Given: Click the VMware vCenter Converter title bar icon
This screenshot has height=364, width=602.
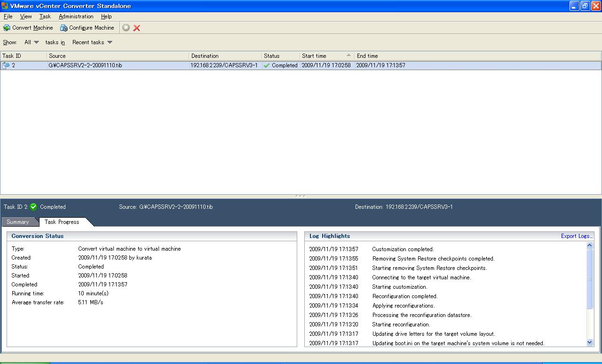Looking at the screenshot, I should pyautogui.click(x=5, y=6).
